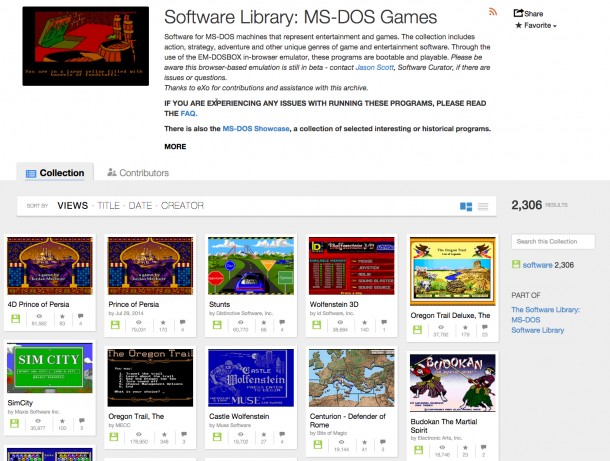Filter by software media type link
This screenshot has width=610, height=461.
537,265
